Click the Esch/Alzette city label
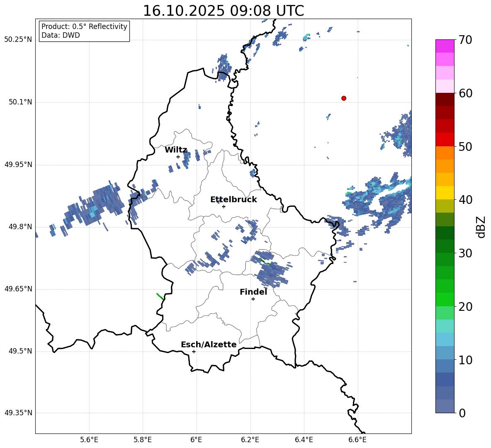The height and width of the screenshot is (448, 491). click(209, 344)
